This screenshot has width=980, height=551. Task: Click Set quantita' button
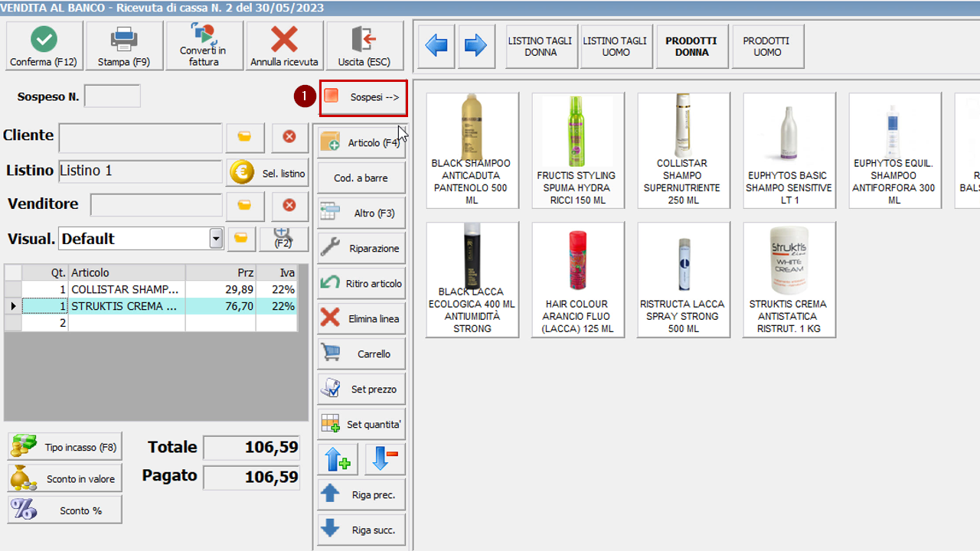tap(361, 424)
